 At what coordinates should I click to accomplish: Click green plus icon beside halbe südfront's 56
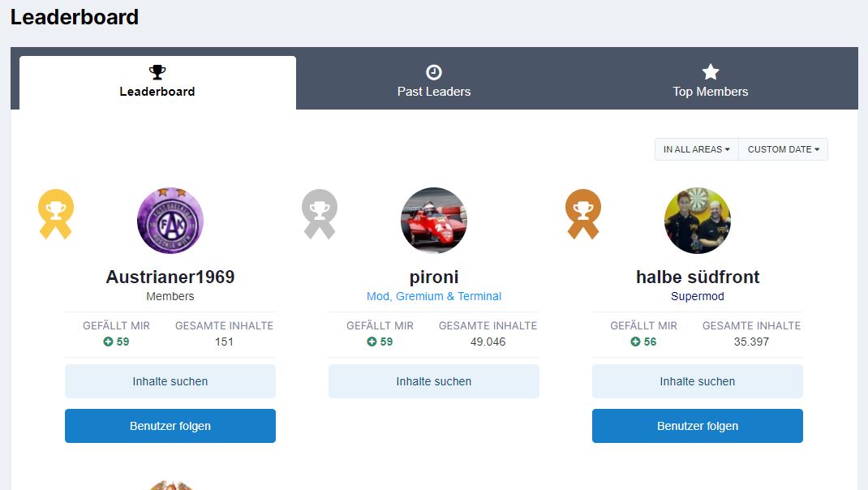635,342
